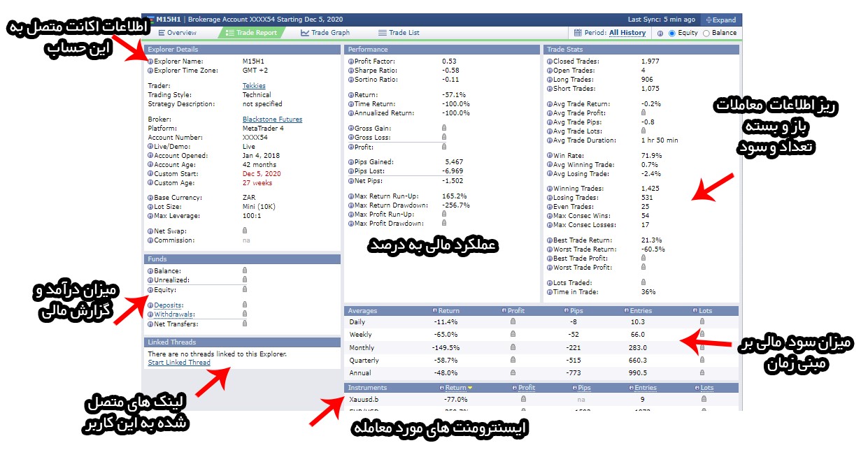The width and height of the screenshot is (868, 457).
Task: Click the calendar icon beside Period
Action: [x=578, y=33]
